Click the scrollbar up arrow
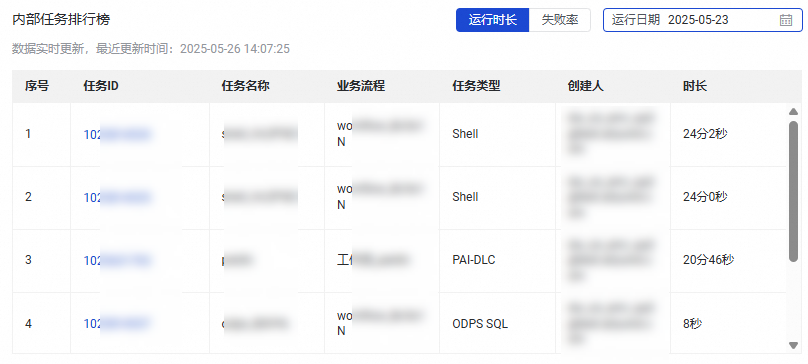 (x=794, y=111)
